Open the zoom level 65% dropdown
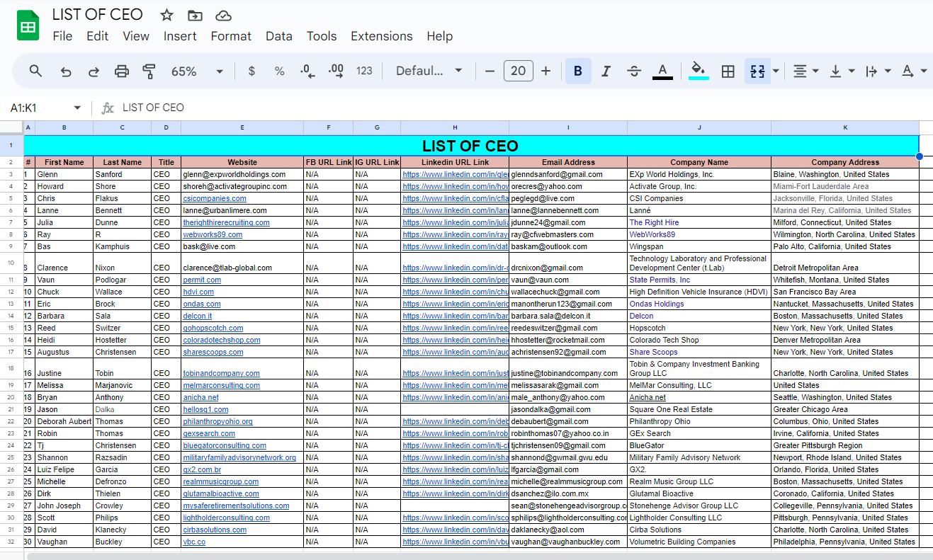Viewport: 933px width, 560px height. pos(197,71)
